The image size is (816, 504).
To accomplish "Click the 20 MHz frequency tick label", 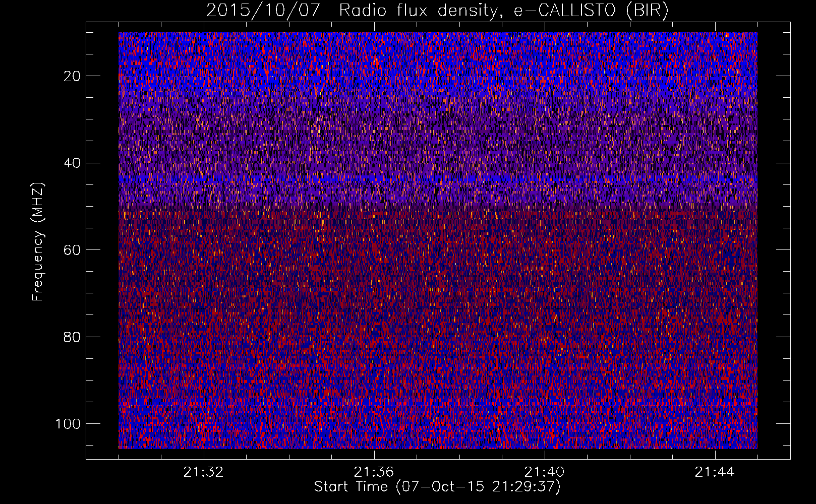I will pos(72,76).
